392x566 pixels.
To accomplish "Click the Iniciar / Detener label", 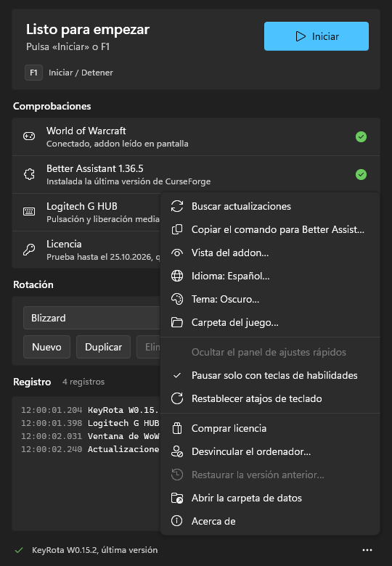I will pos(81,73).
